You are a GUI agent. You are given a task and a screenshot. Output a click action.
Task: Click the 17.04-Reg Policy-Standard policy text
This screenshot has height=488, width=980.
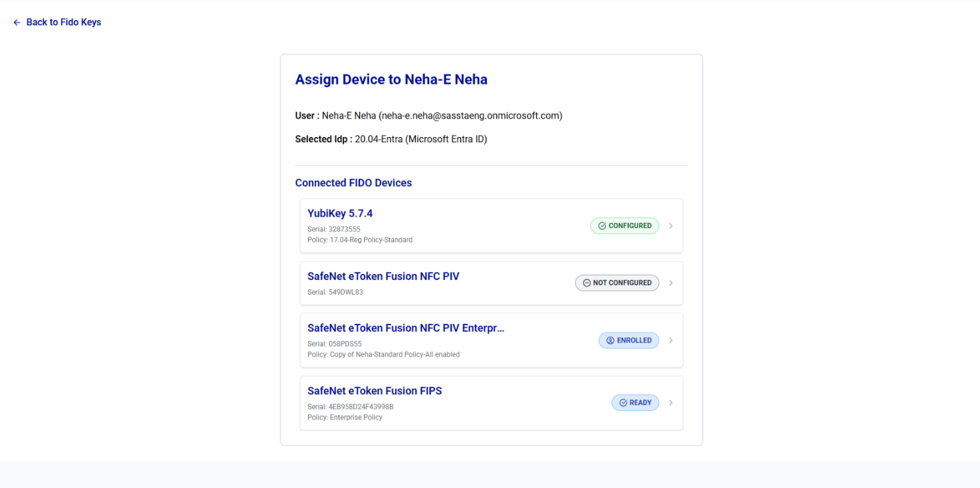pyautogui.click(x=371, y=240)
